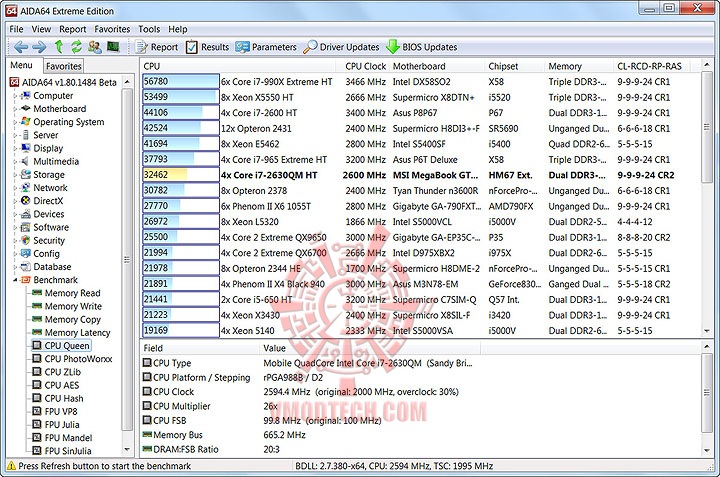The image size is (720, 477).
Task: Open the Results toolbar button
Action: (208, 47)
